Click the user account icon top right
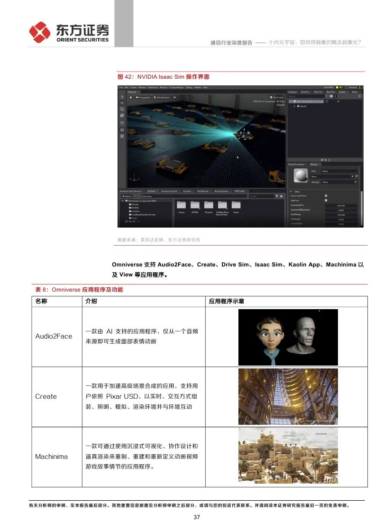Image resolution: width=392 pixels, height=532 pixels. (x=360, y=88)
